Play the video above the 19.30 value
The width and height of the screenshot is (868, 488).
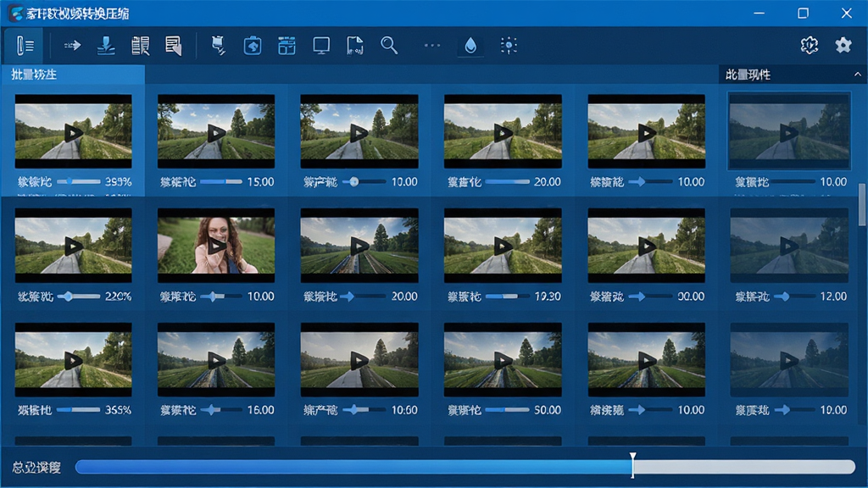[504, 246]
